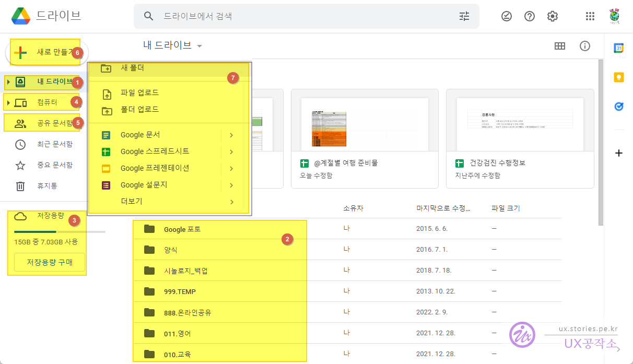Click the folder icon of 011.영어
Image resolution: width=633 pixels, height=364 pixels.
tap(150, 333)
